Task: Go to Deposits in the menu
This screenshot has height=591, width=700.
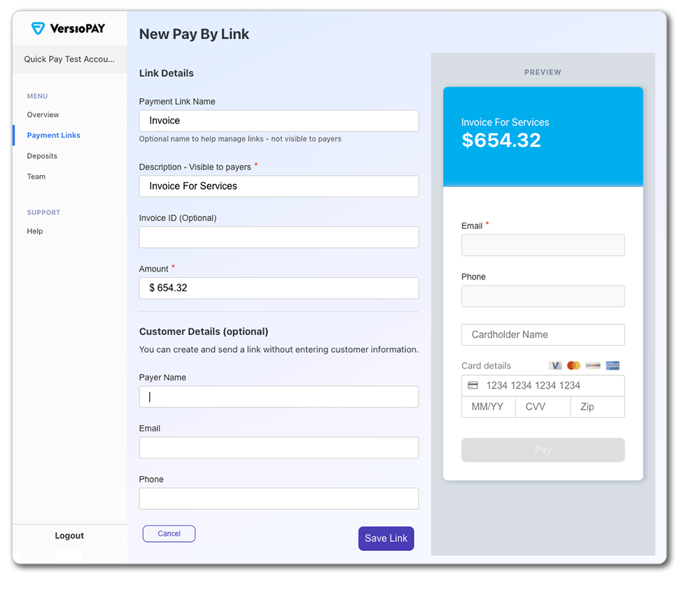Action: point(42,156)
